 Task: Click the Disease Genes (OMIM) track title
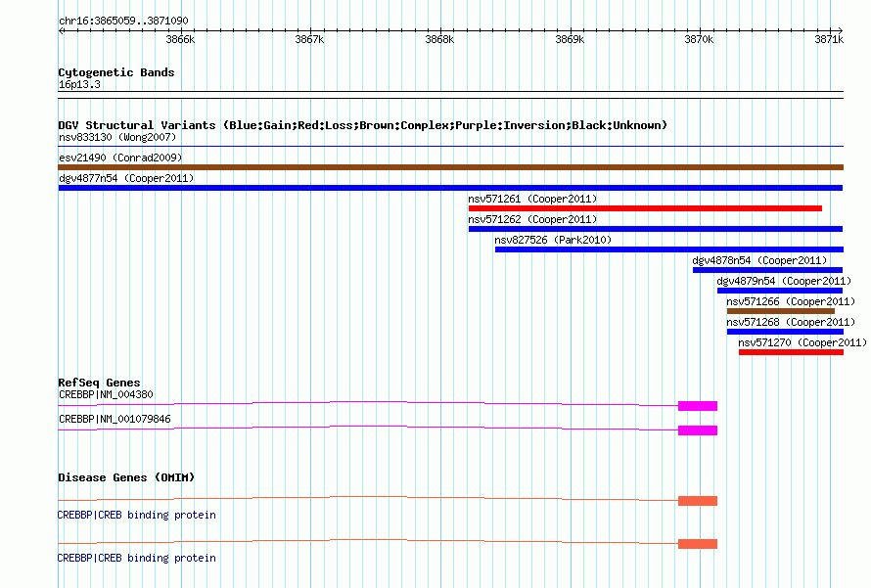coord(126,477)
